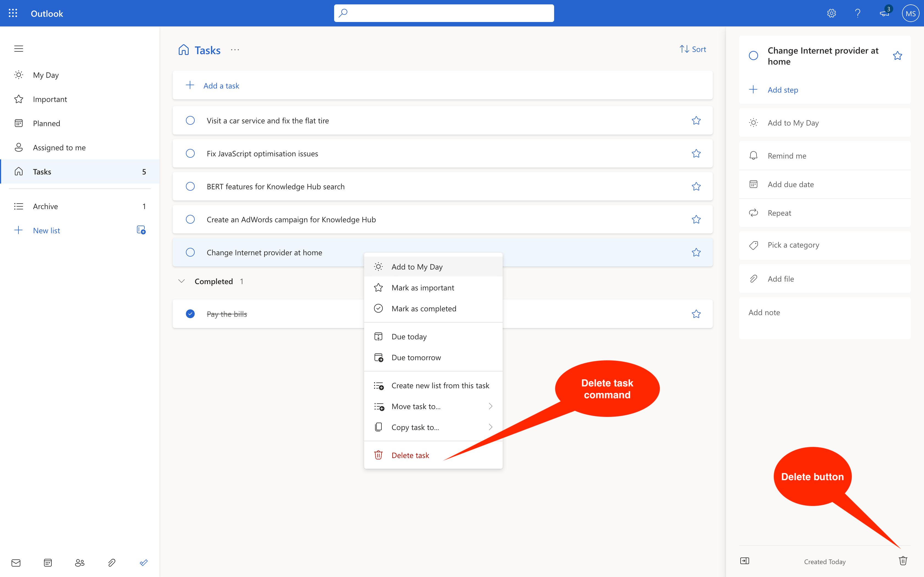Screen dimensions: 924x577
Task: Open the People icon in bottom toolbar
Action: coord(79,562)
